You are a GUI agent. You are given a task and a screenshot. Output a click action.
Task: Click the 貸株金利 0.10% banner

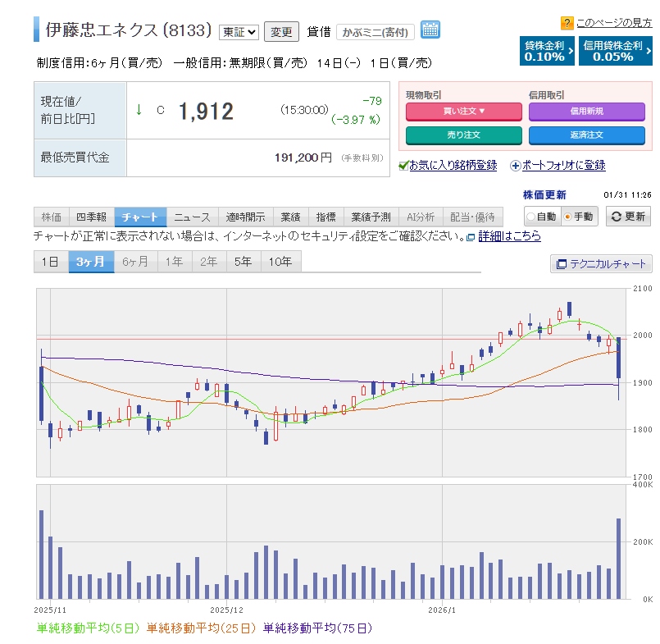tap(545, 51)
